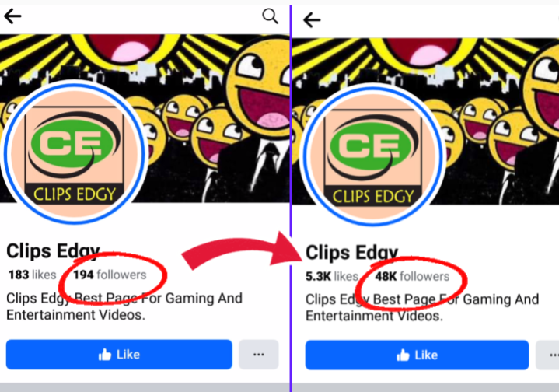This screenshot has width=559, height=392.
Task: Click the thumbs-up icon in left Like button
Action: point(105,355)
